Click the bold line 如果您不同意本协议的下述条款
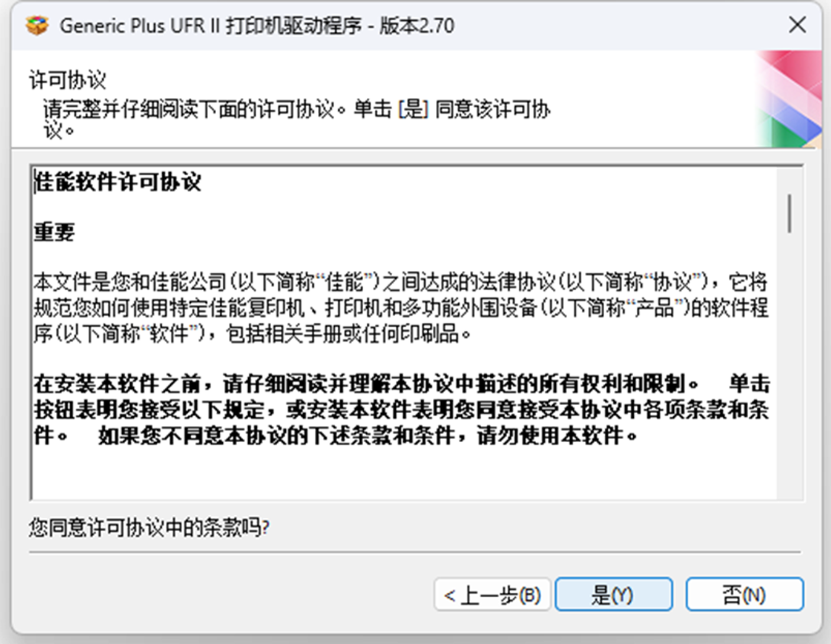This screenshot has height=644, width=831. (367, 436)
